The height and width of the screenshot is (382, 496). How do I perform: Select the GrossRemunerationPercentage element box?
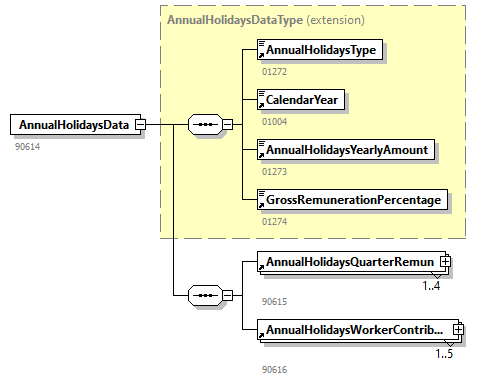click(x=352, y=200)
